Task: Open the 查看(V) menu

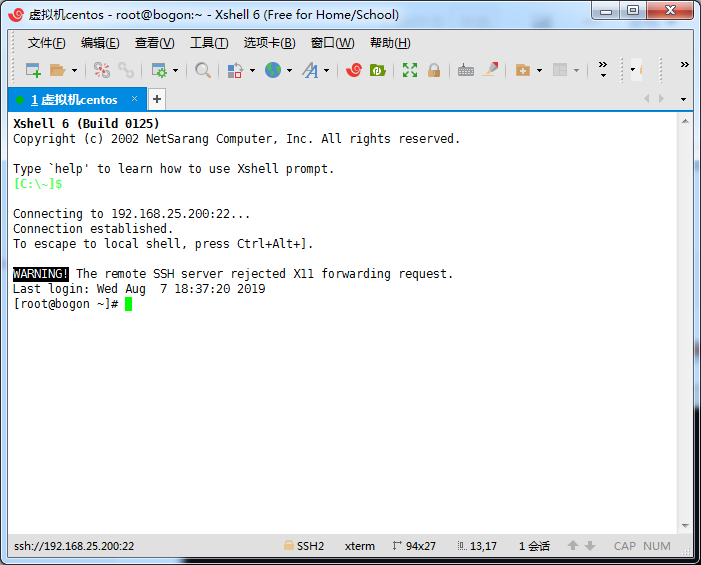Action: [x=155, y=43]
